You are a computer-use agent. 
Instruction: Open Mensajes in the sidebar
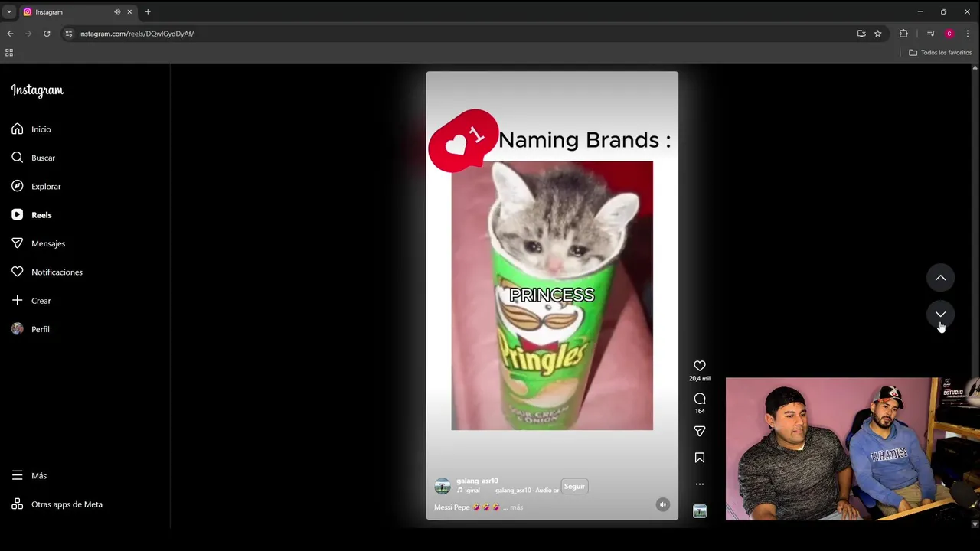pos(38,243)
